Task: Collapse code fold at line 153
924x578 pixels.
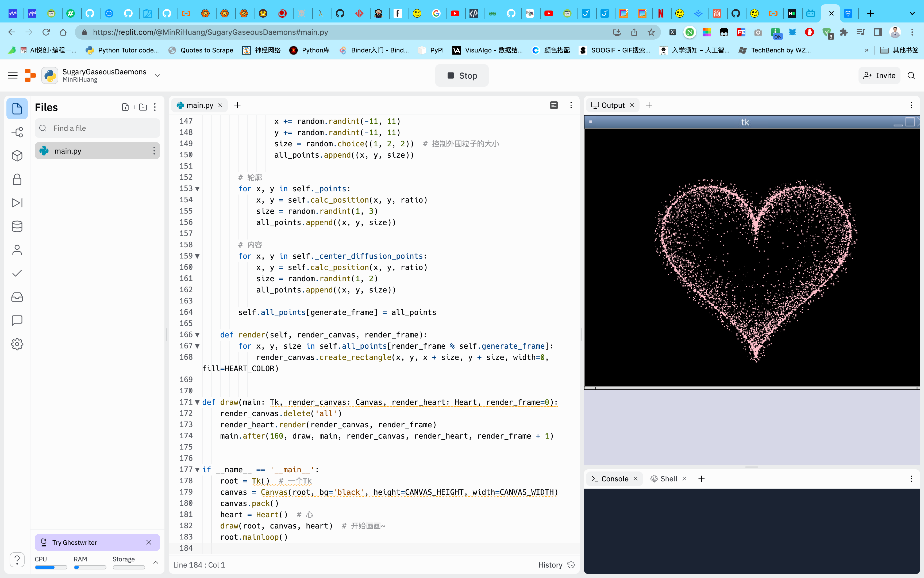Action: [197, 189]
